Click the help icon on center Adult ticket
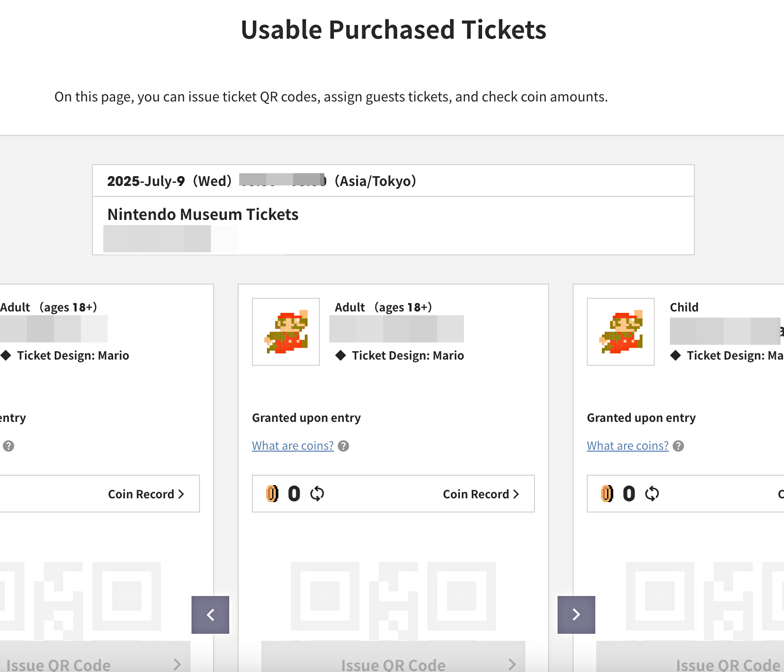This screenshot has height=672, width=784. 344,446
